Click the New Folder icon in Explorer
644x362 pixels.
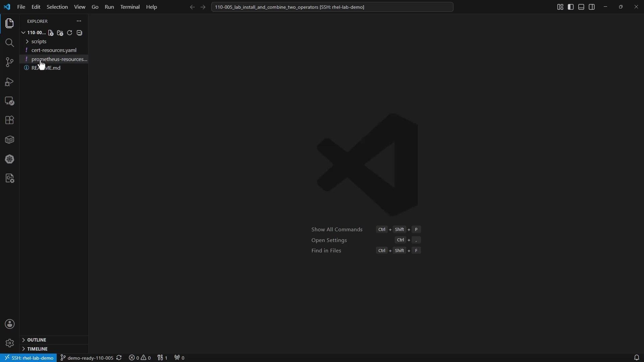60,33
